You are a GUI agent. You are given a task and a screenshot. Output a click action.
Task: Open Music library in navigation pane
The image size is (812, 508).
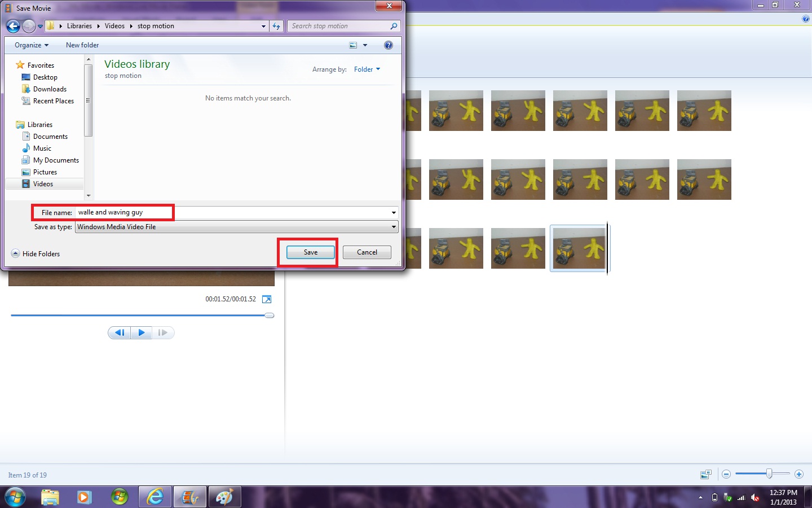tap(42, 148)
